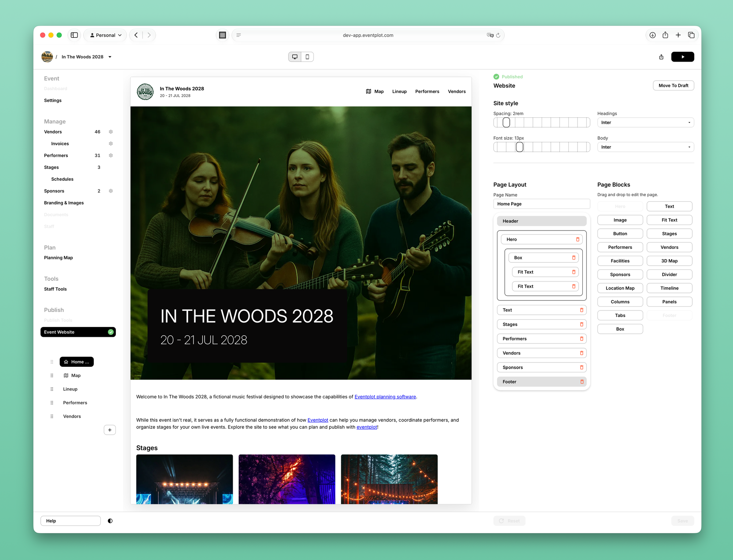Click Vendors in the preview navigation
The width and height of the screenshot is (733, 560).
457,92
